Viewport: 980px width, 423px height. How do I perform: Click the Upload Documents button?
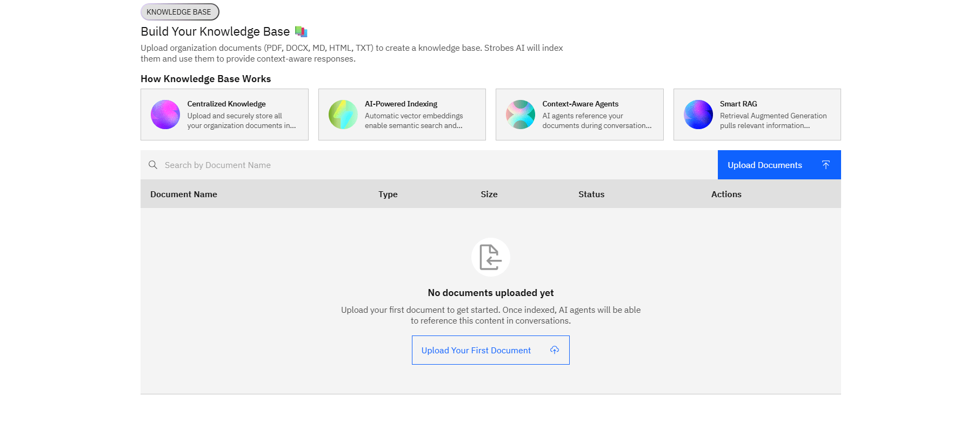(x=779, y=165)
